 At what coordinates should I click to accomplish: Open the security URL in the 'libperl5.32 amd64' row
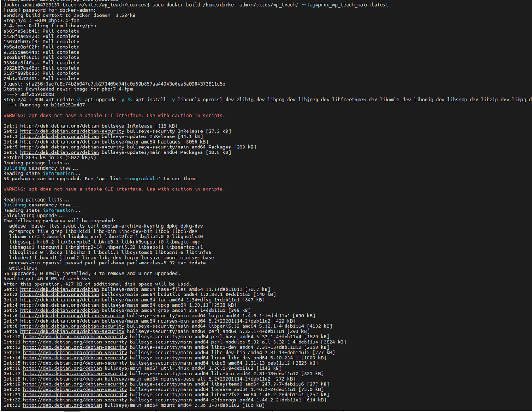click(72, 326)
